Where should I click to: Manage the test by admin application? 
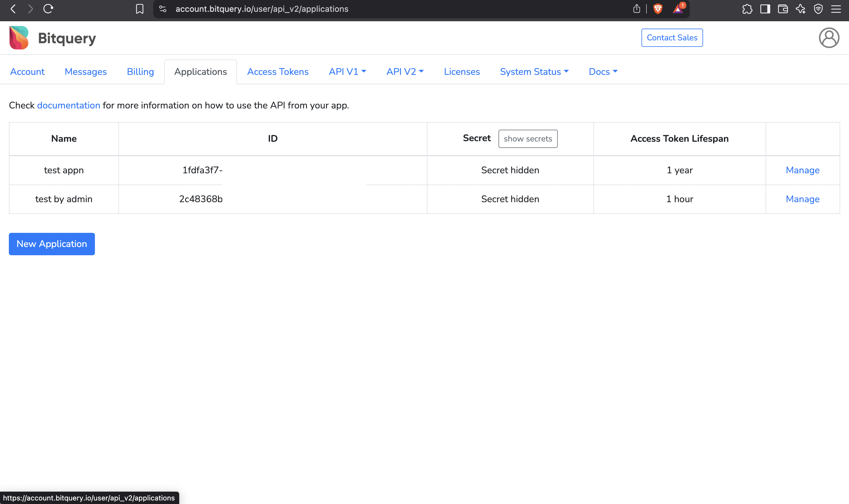pos(802,199)
